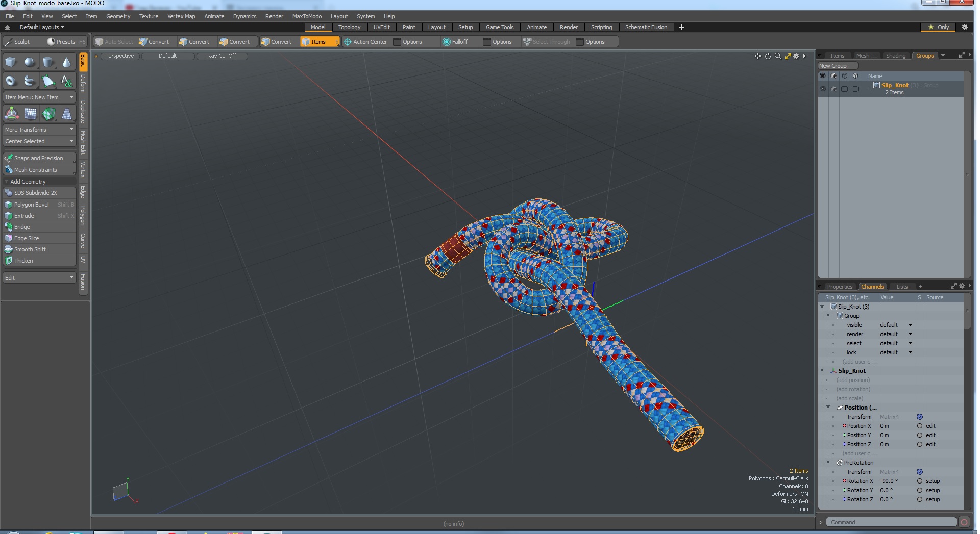Click the viewport pan (move) icon
The width and height of the screenshot is (980, 534).
point(757,56)
